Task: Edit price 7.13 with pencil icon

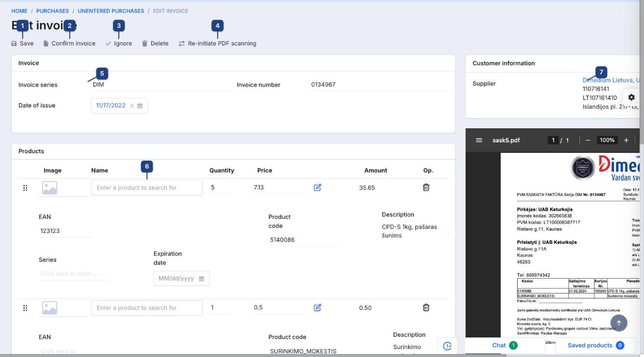Action: (x=318, y=188)
